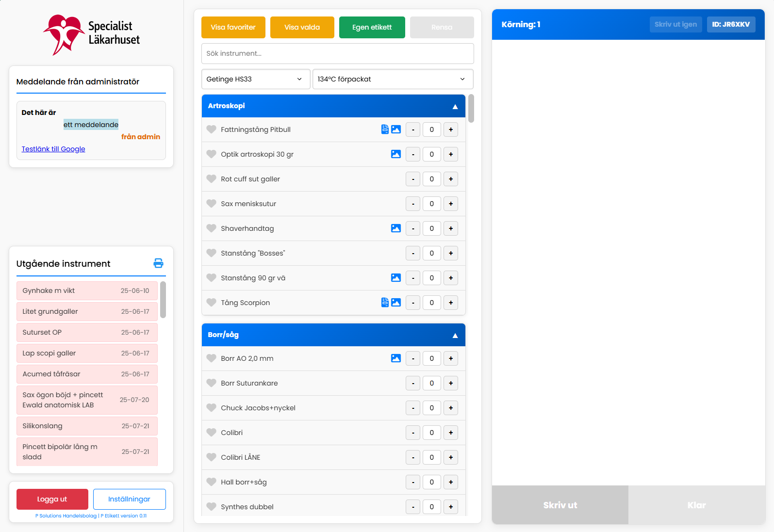This screenshot has height=532, width=774.
Task: Open the Getinge HS33 machine dropdown
Action: [x=255, y=79]
